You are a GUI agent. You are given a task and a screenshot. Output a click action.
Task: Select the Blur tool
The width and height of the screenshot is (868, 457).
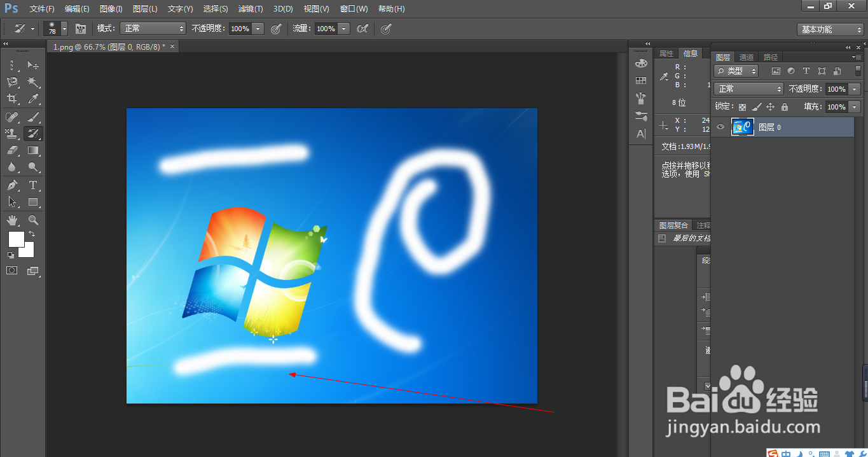tap(12, 167)
